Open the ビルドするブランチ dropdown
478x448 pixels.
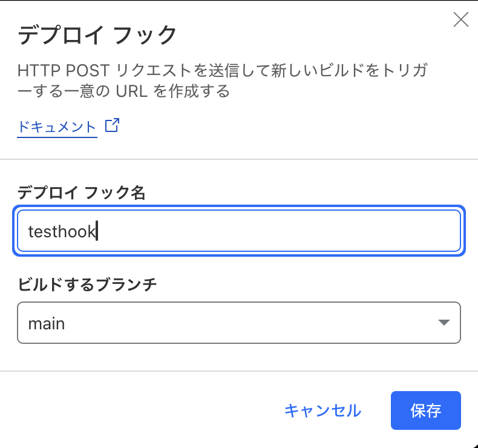pyautogui.click(x=239, y=323)
